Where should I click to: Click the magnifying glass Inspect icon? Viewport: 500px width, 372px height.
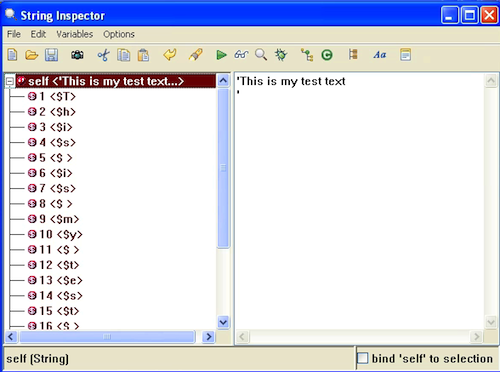tap(261, 55)
